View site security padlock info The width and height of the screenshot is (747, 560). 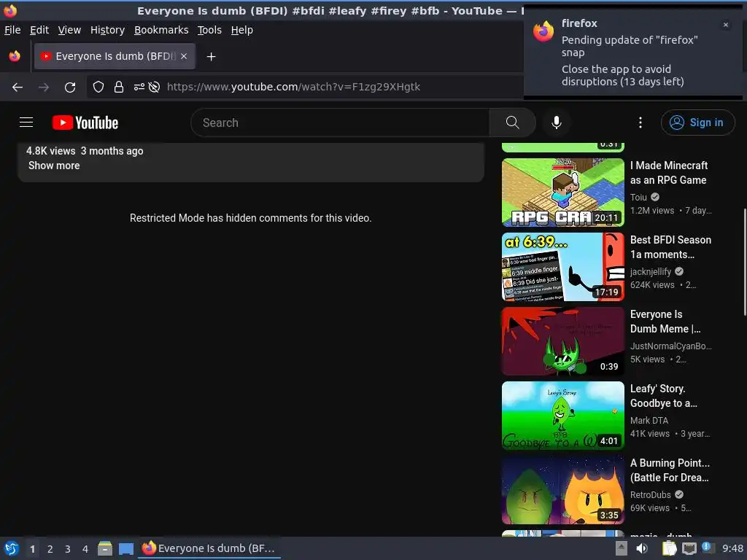coord(119,87)
